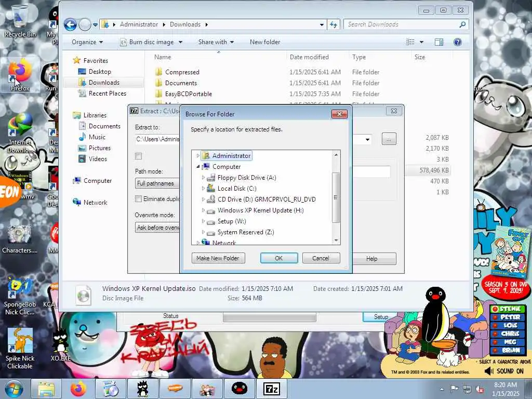
Task: Confirm with OK in Browse For Folder
Action: pyautogui.click(x=279, y=258)
